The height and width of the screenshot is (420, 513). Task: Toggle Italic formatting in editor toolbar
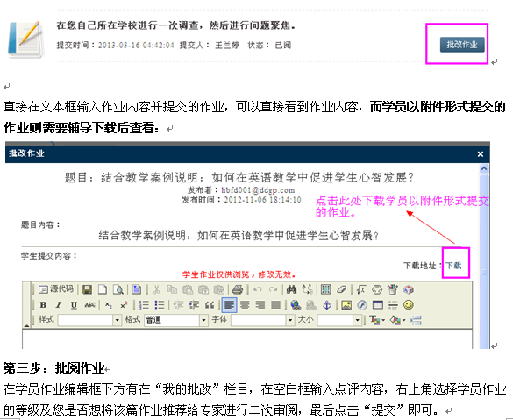59,305
